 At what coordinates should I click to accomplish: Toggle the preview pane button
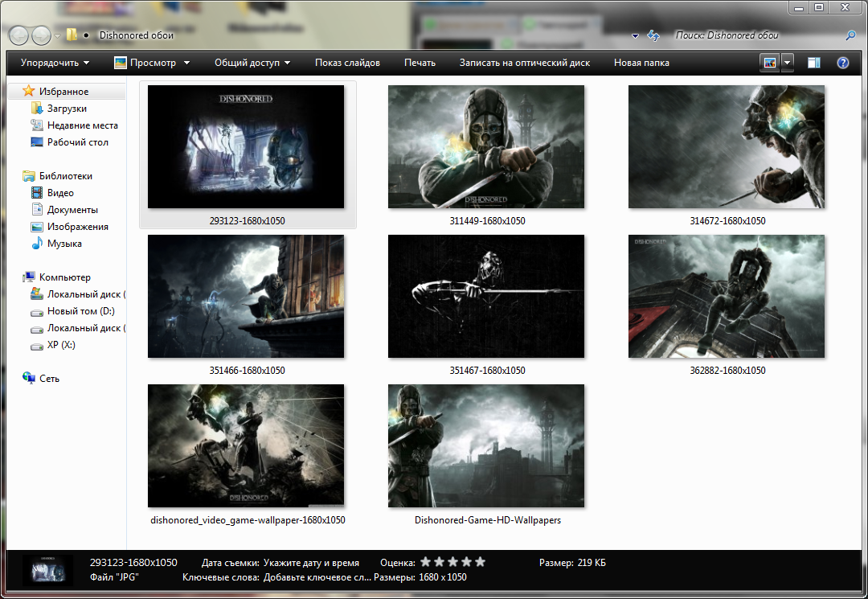(814, 63)
